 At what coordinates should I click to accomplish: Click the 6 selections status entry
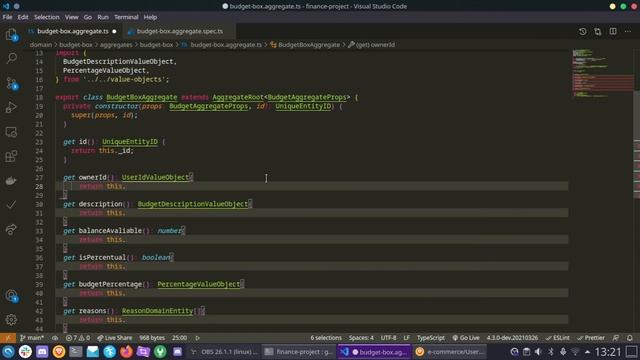point(326,338)
